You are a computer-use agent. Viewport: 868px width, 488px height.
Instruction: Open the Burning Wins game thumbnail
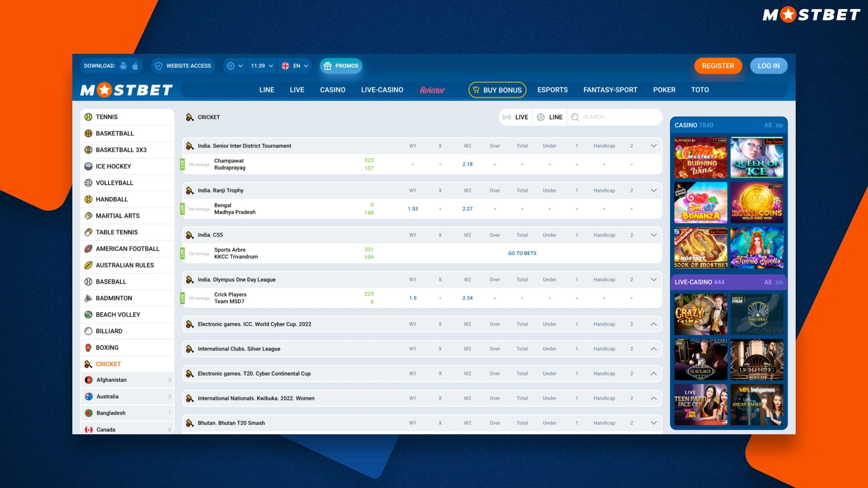[701, 158]
